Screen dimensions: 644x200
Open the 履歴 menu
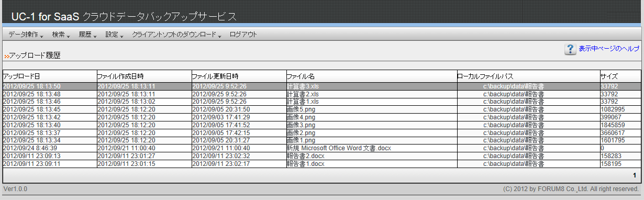[85, 35]
